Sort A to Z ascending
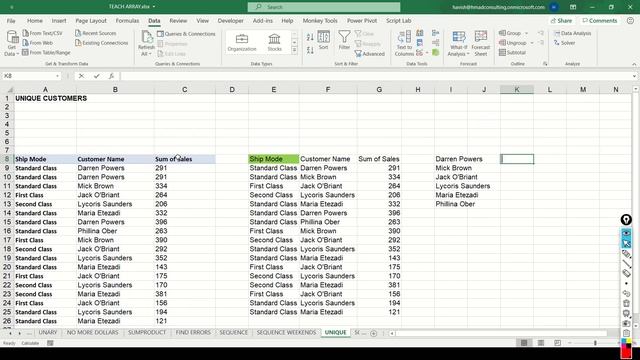The width and height of the screenshot is (640, 360). point(310,37)
